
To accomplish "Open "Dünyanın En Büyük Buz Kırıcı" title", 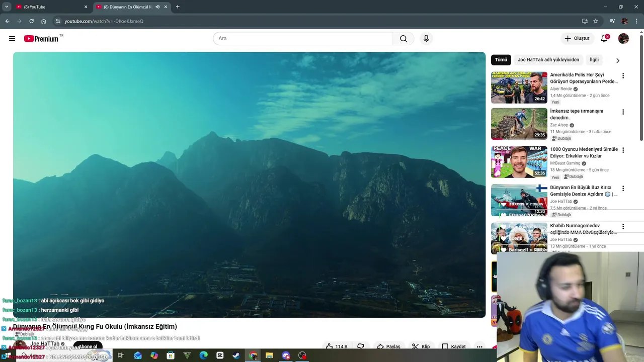I will (584, 191).
